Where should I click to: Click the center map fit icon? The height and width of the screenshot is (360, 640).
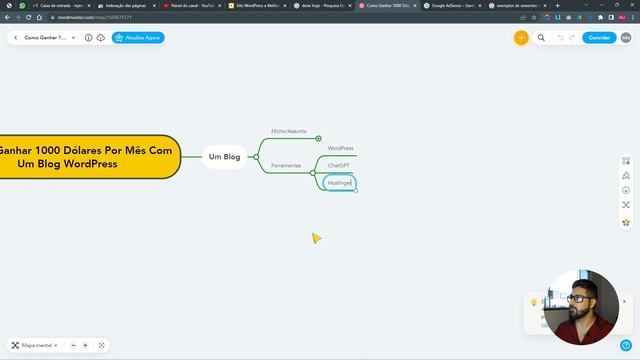point(101,345)
